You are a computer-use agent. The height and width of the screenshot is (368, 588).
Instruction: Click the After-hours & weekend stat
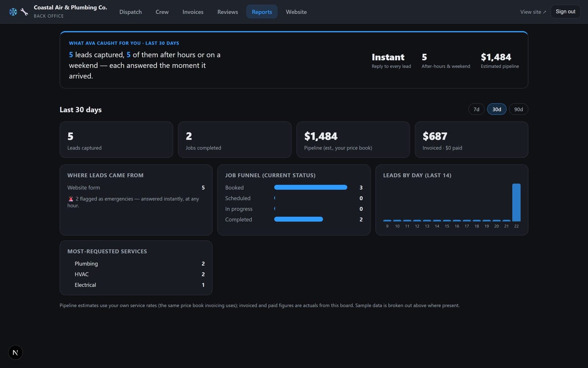click(446, 61)
